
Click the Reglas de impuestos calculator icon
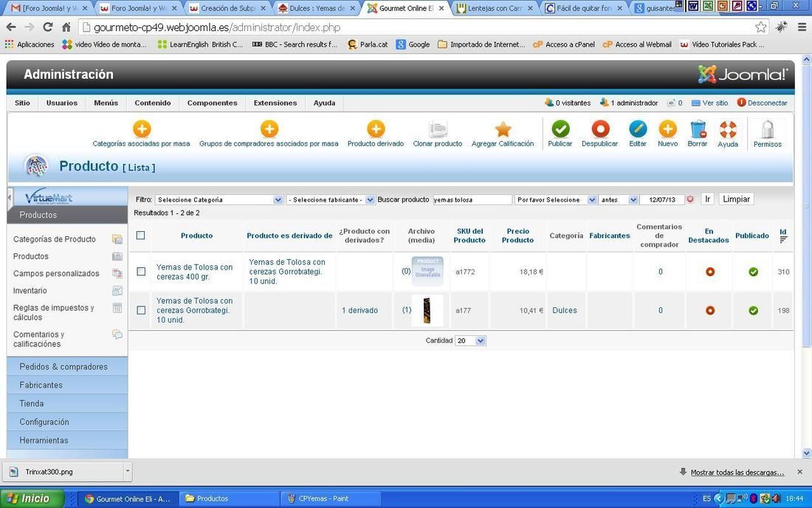coord(117,308)
